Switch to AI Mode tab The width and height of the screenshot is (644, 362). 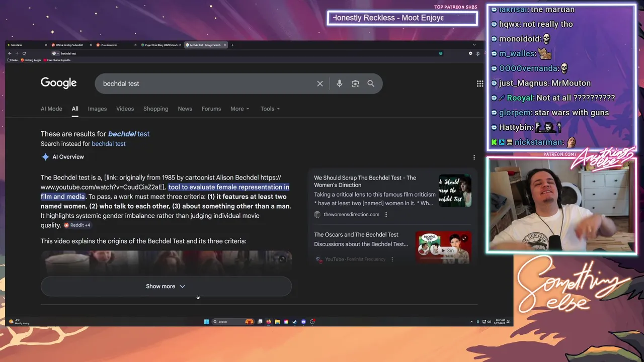[x=51, y=109]
